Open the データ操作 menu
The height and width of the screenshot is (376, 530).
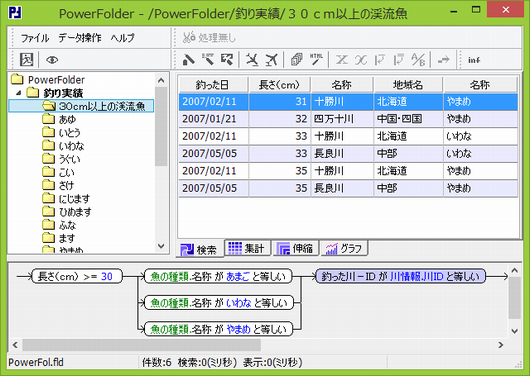tap(80, 38)
